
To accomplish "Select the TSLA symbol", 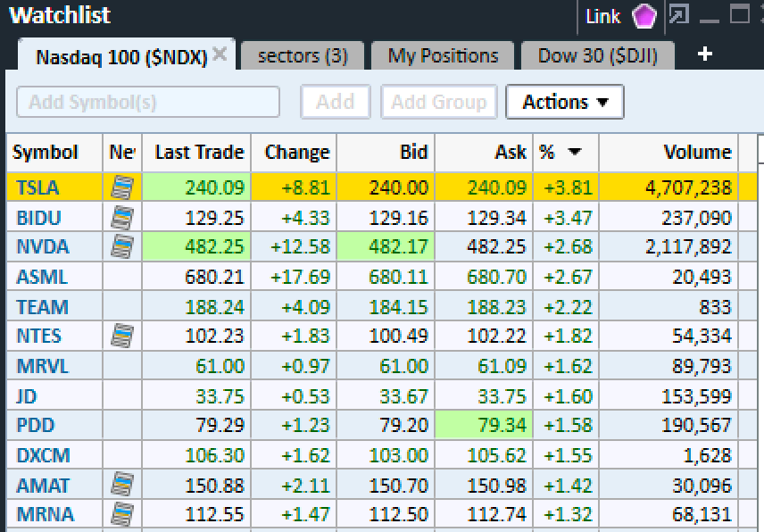I will point(37,187).
